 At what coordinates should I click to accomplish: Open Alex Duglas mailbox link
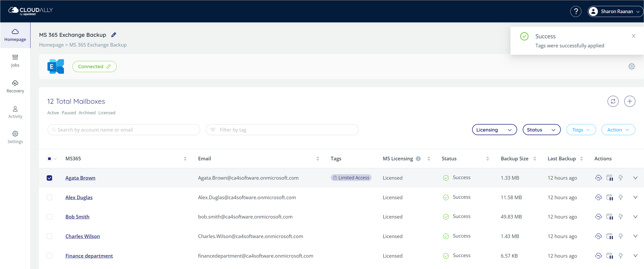coord(79,197)
